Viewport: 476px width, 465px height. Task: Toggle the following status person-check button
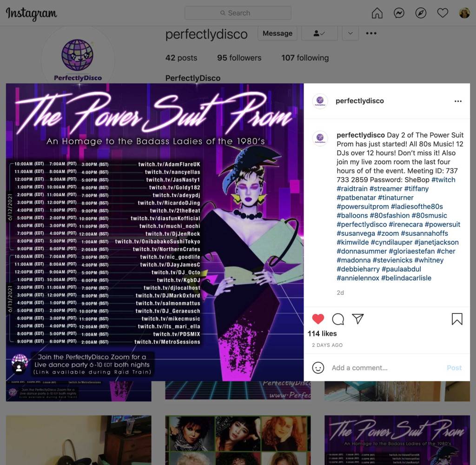tap(319, 33)
